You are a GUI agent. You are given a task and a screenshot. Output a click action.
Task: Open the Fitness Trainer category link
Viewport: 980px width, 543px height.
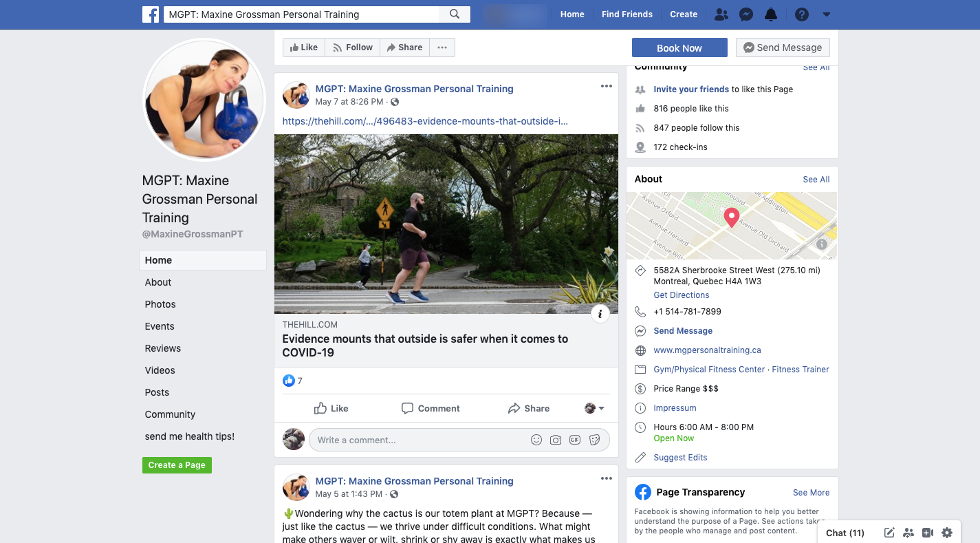(x=801, y=370)
